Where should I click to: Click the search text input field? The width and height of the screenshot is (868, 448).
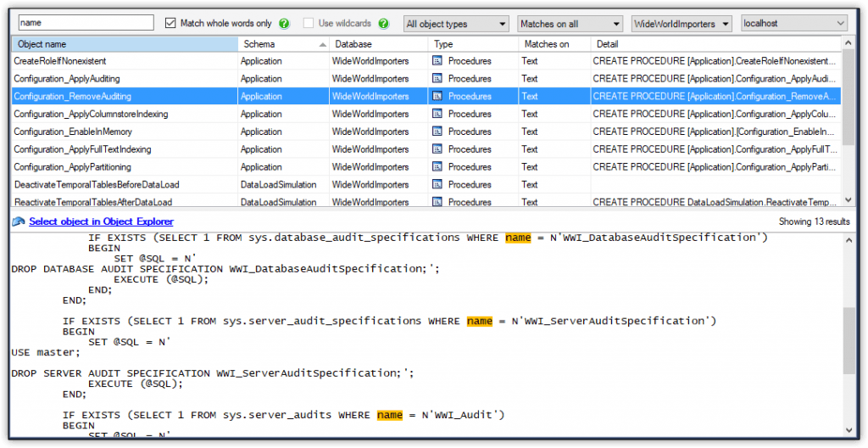(86, 23)
